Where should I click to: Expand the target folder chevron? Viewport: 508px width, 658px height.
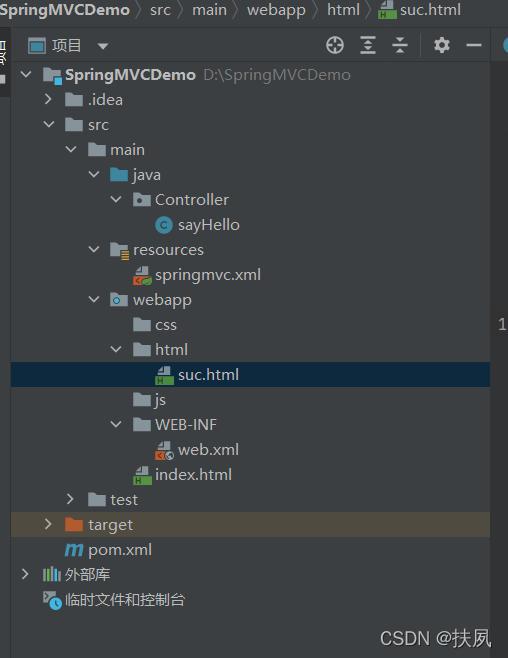click(48, 524)
